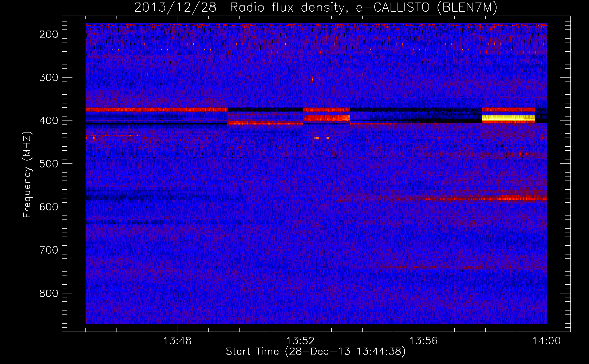589x364 pixels.
Task: Click the 13:52 time tick label
Action: (x=300, y=341)
